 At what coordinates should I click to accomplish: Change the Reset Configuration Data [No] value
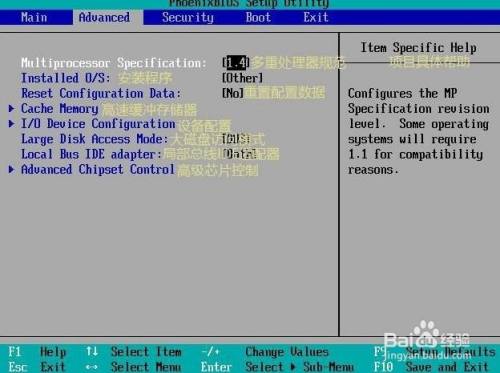(x=233, y=93)
